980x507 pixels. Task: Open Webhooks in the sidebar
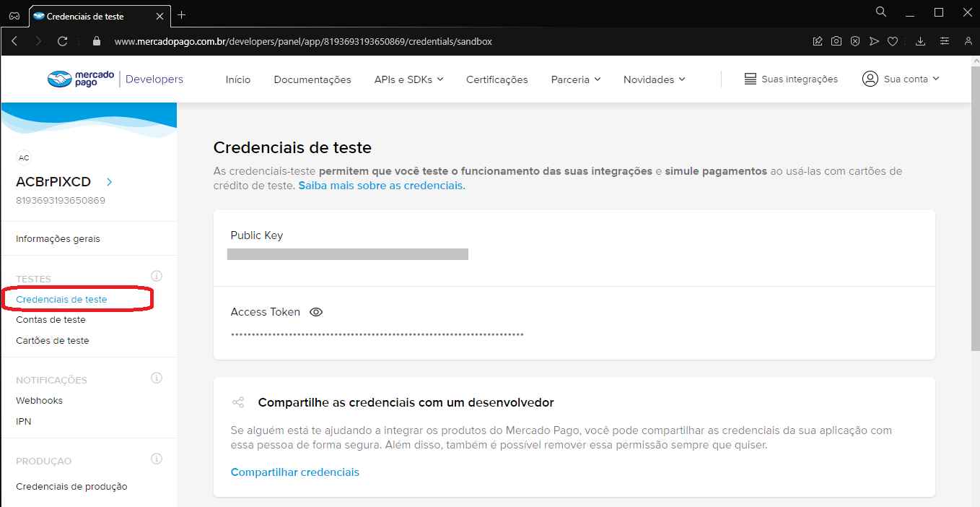39,400
